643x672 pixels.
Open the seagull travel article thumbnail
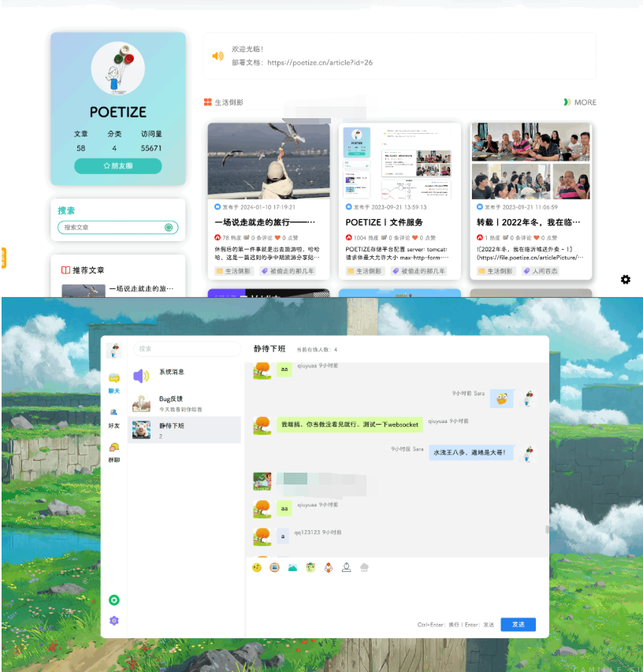tap(269, 160)
